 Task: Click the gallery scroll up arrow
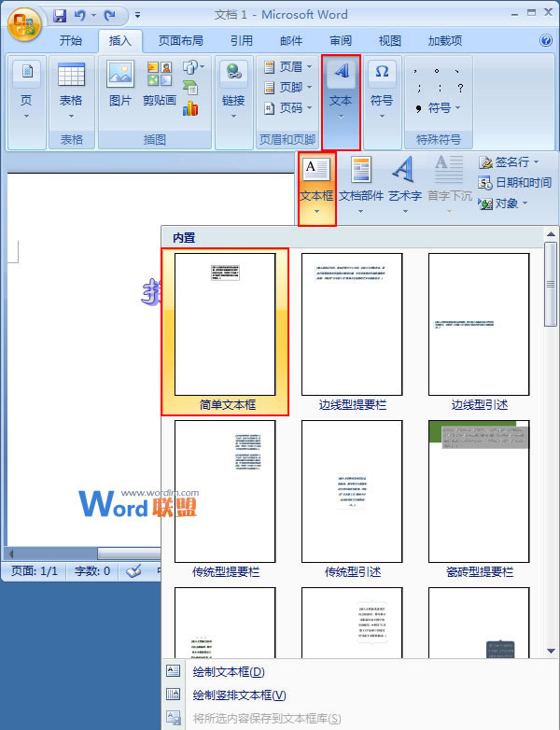[551, 234]
